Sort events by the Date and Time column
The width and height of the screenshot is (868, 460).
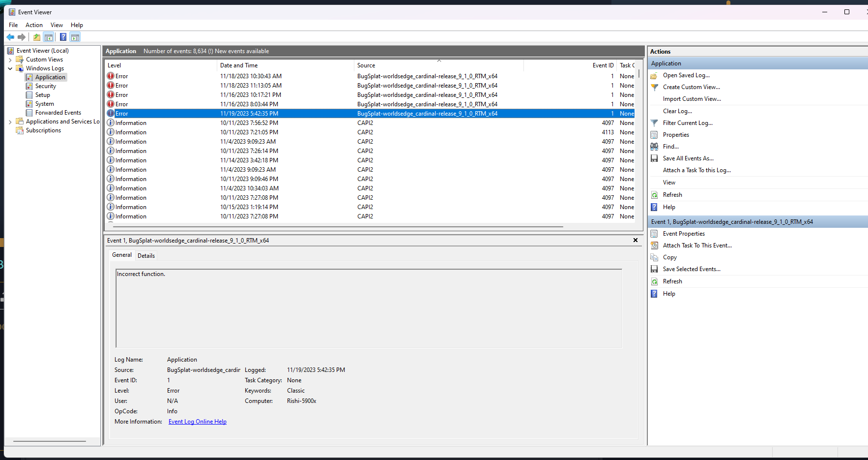coord(239,65)
